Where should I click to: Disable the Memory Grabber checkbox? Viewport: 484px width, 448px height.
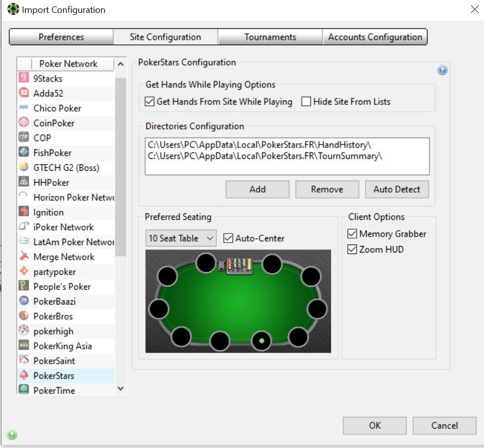click(x=352, y=234)
